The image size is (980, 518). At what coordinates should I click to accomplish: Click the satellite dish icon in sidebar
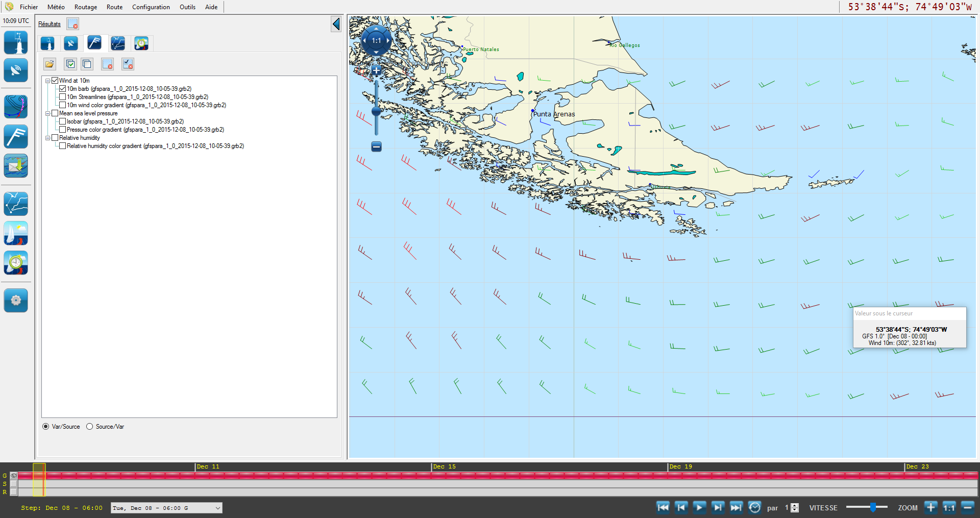(16, 70)
